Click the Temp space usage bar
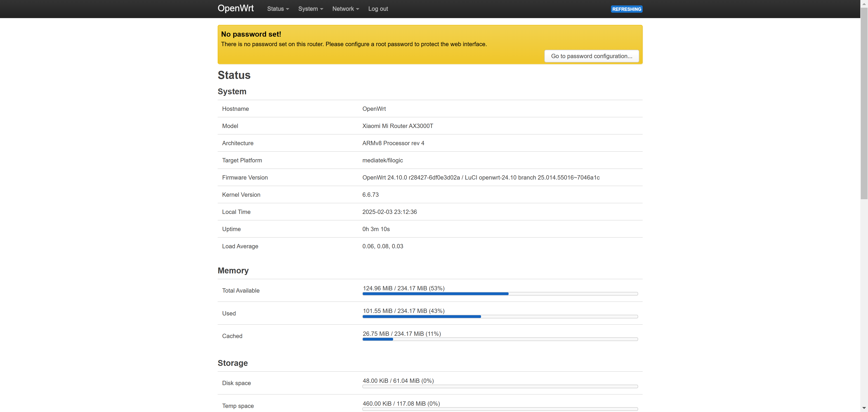The image size is (868, 412). coord(500,409)
